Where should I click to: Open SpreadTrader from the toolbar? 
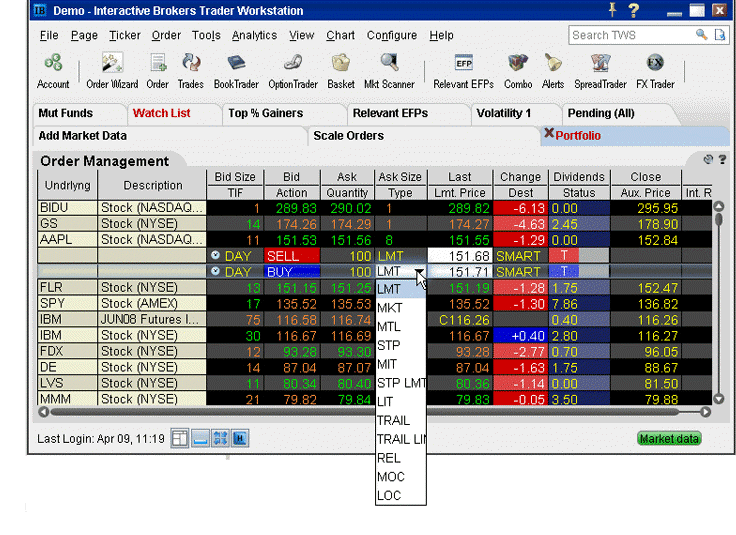pos(600,70)
